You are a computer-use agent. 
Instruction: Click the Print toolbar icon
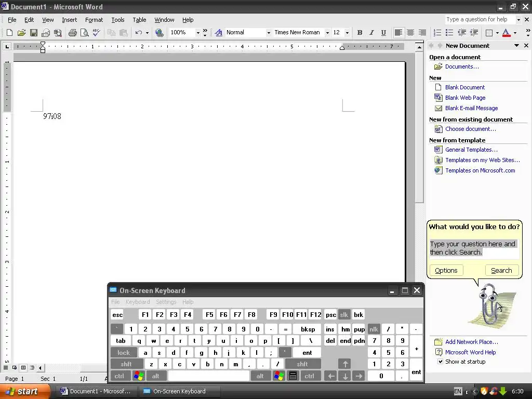click(72, 33)
